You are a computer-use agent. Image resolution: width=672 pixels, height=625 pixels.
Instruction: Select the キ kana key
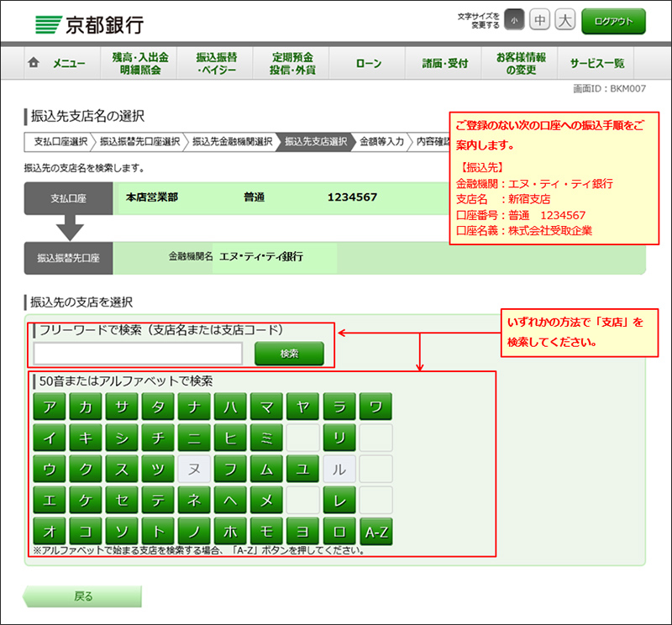click(86, 438)
